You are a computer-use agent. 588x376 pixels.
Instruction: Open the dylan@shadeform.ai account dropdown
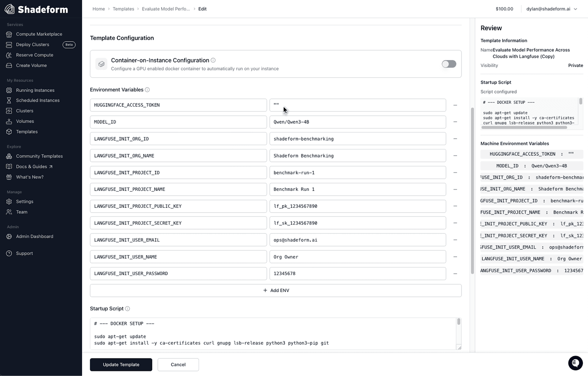551,9
